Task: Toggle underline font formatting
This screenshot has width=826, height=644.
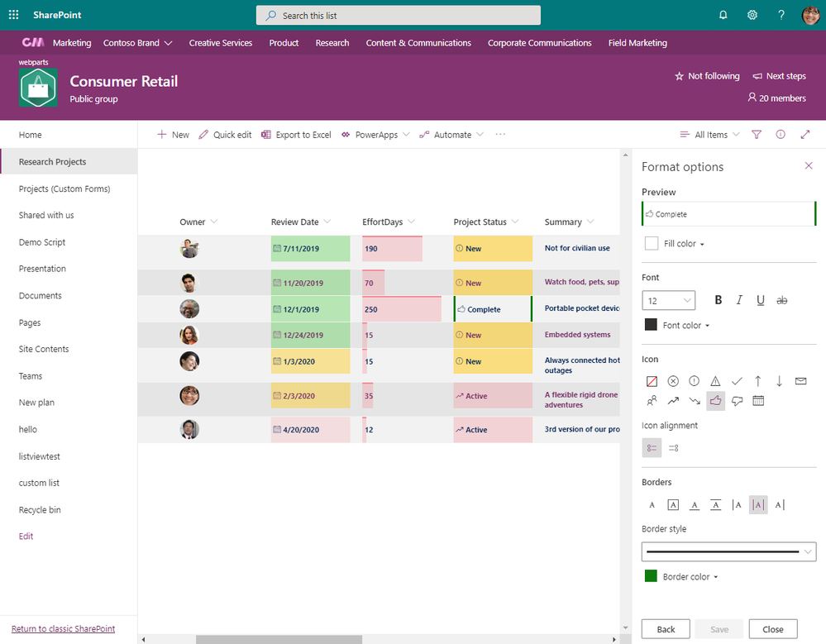Action: (x=760, y=300)
